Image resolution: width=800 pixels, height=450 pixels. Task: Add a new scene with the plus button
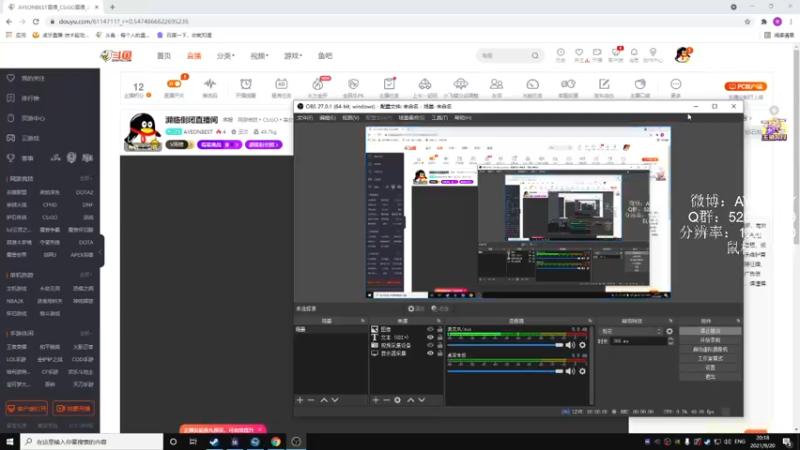click(x=300, y=400)
